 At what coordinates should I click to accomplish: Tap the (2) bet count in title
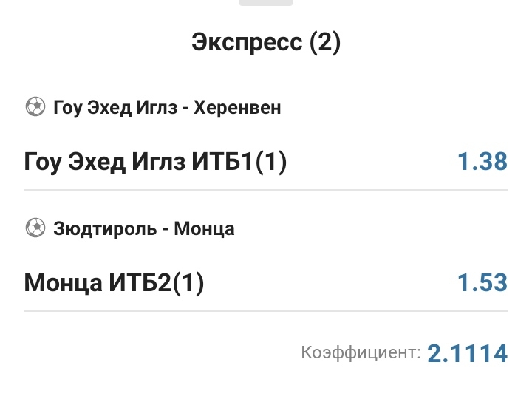point(325,42)
